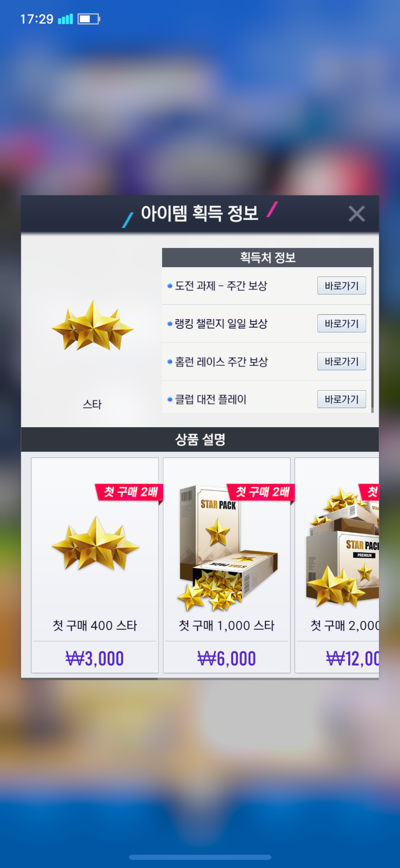Screen dimensions: 400x868
Task: Tap 바로가기 next to 클럽 대전 플레이
Action: [341, 399]
